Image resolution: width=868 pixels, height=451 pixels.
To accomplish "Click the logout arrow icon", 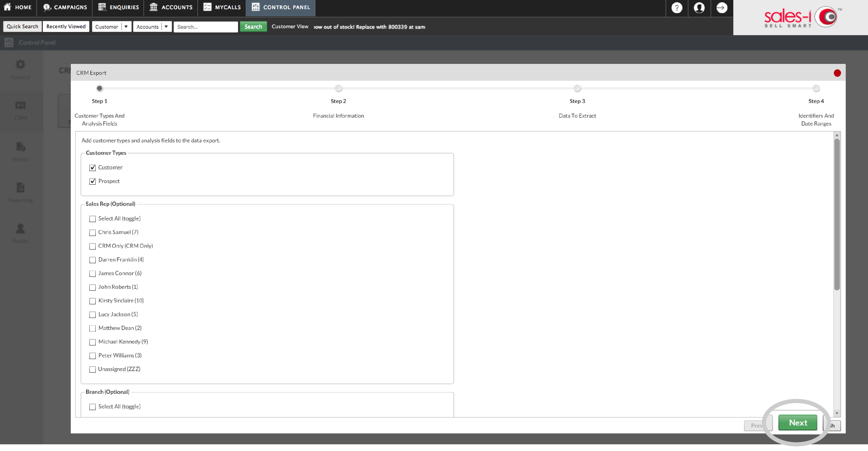I will coord(722,8).
